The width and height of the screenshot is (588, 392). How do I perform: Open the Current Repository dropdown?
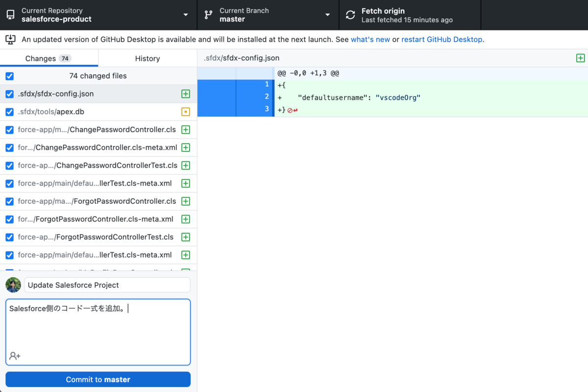coord(185,15)
